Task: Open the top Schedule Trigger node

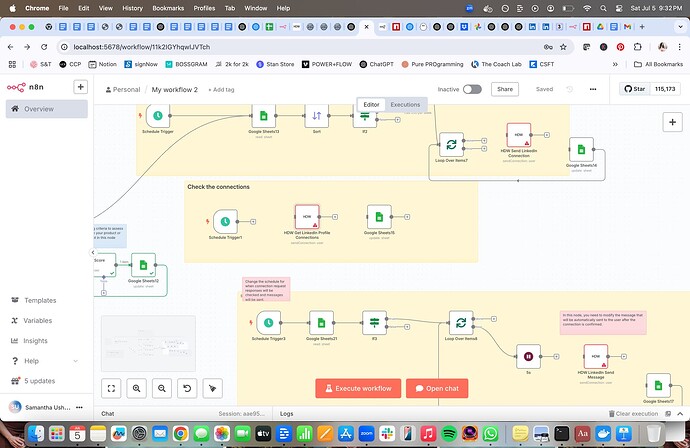Action: click(x=158, y=116)
